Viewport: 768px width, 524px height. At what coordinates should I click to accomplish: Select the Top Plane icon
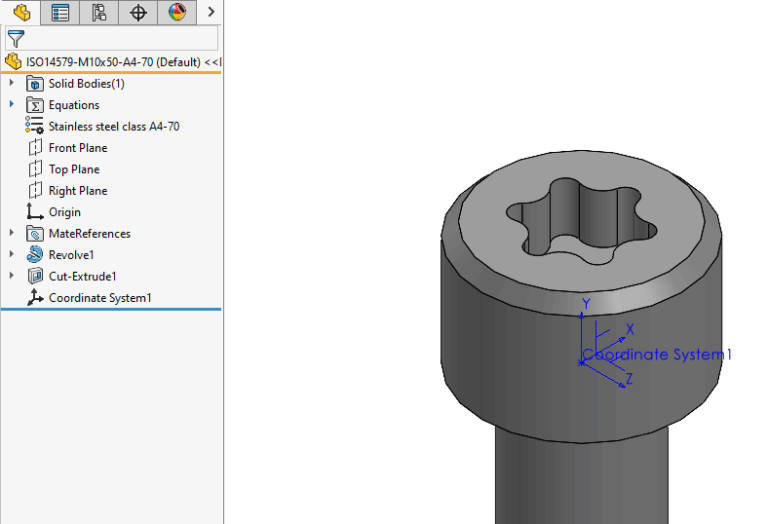(36, 169)
